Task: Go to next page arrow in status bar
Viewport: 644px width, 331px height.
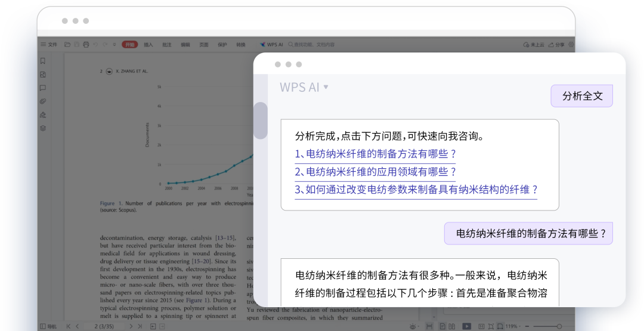Action: (x=131, y=326)
